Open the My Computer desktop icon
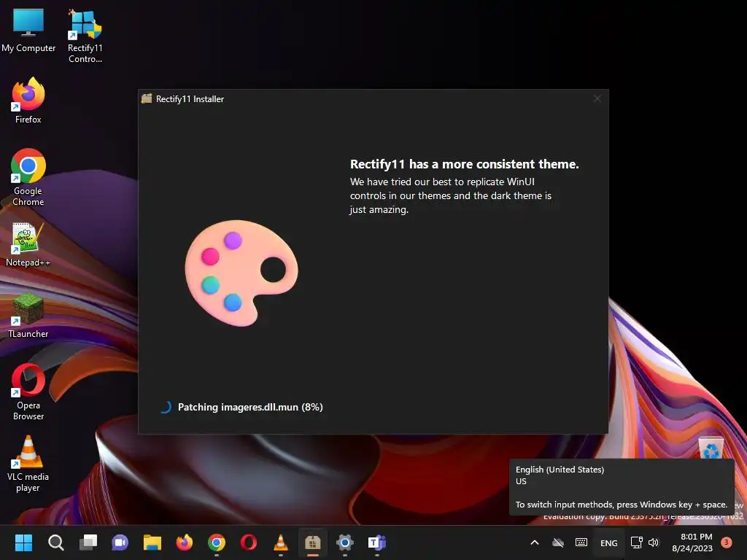 (28, 29)
